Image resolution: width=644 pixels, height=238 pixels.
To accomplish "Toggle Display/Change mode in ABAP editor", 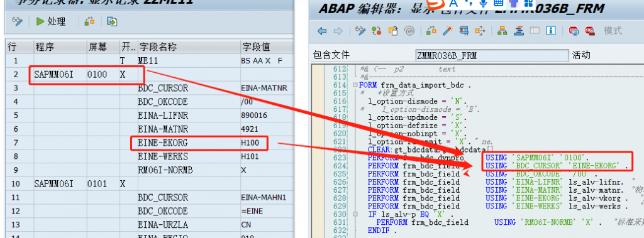I will tap(360, 31).
